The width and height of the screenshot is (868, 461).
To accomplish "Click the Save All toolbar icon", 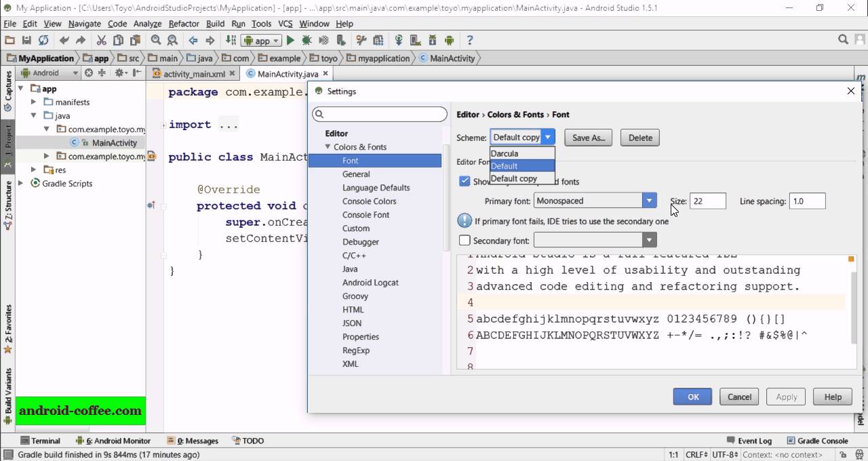I will pyautogui.click(x=27, y=41).
